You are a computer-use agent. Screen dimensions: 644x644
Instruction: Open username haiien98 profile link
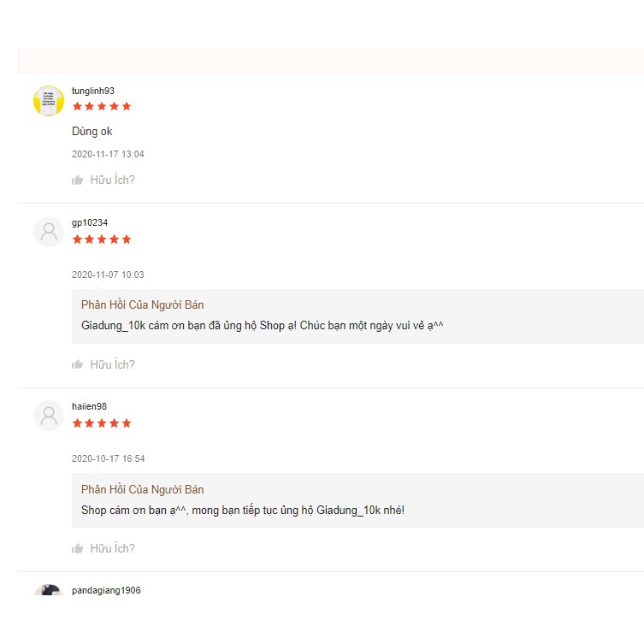click(x=90, y=406)
